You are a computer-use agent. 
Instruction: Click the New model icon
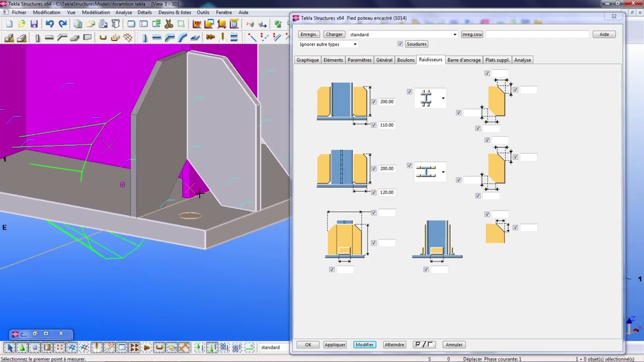pos(9,24)
